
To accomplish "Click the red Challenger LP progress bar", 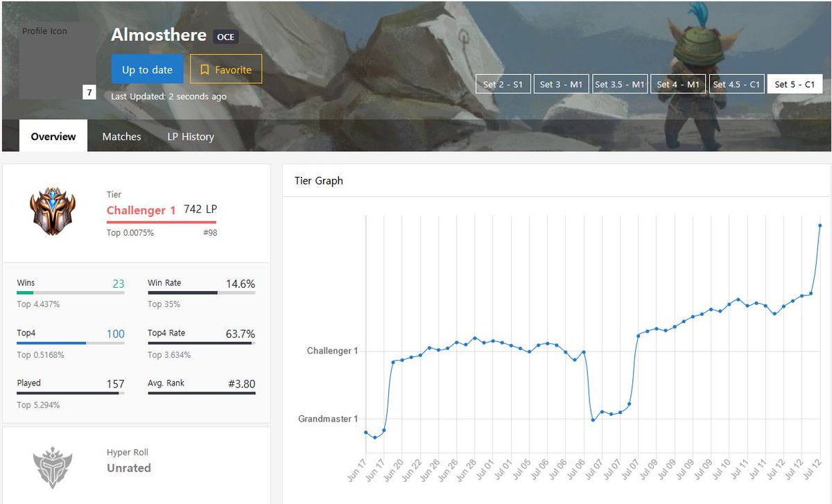I will click(162, 222).
